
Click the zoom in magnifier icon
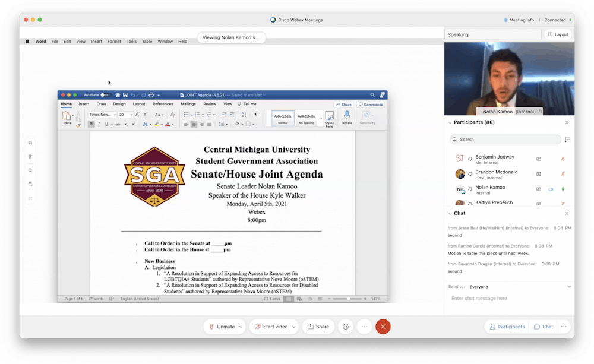point(30,170)
